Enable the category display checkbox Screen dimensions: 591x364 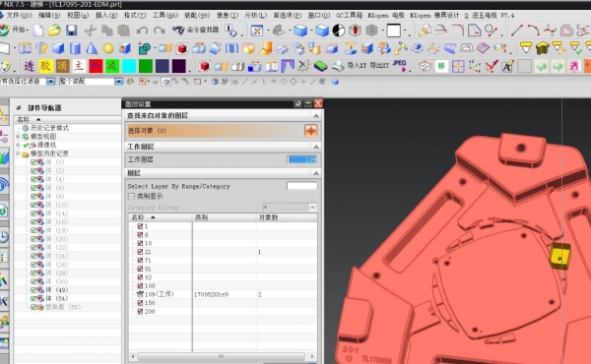point(131,196)
